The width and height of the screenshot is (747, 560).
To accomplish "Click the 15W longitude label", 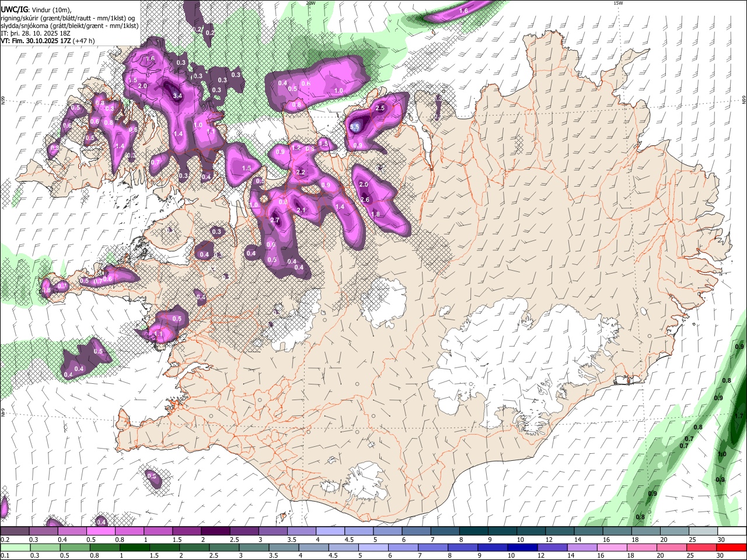I will tap(618, 3).
